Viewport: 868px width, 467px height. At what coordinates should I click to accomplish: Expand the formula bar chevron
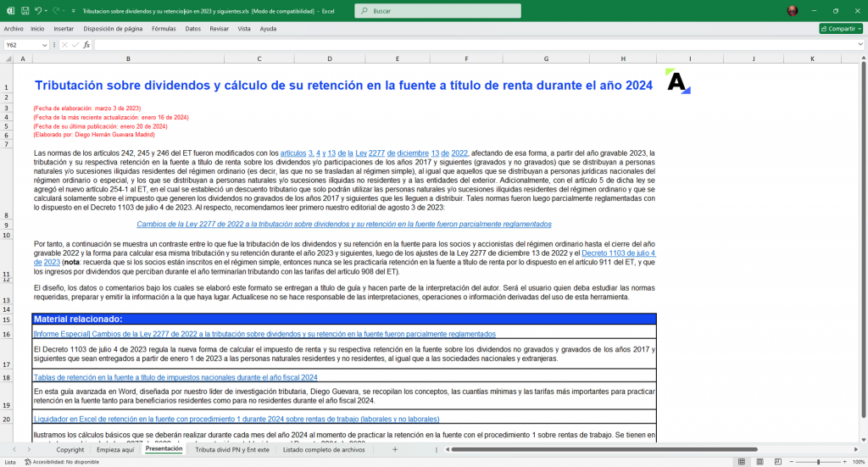pos(860,45)
